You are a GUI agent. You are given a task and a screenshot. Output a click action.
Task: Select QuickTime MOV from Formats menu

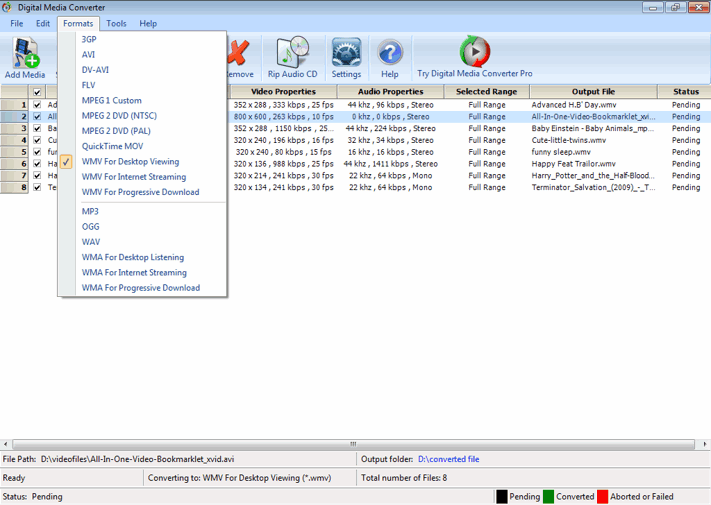[112, 146]
